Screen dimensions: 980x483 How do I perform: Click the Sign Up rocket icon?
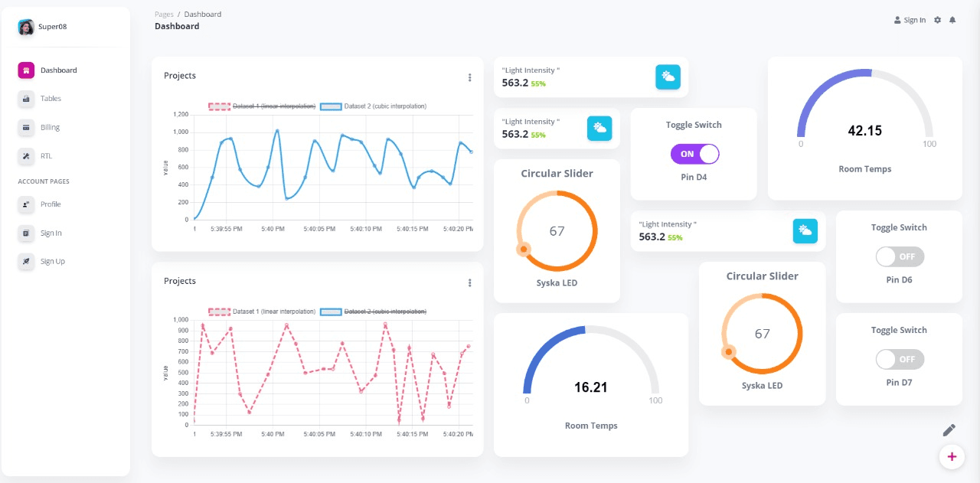click(26, 261)
